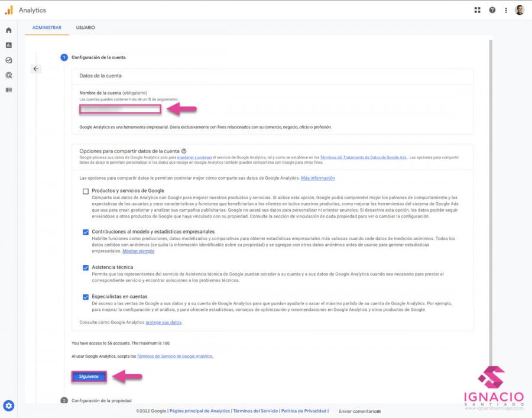Uncheck the Especialistas en cuentas option
This screenshot has height=418, width=532.
pyautogui.click(x=85, y=297)
